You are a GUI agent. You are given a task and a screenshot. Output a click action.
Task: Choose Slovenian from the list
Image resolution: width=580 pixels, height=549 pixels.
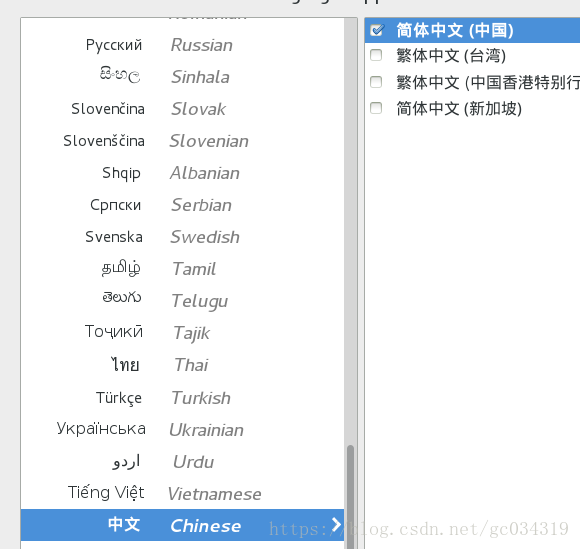182,141
